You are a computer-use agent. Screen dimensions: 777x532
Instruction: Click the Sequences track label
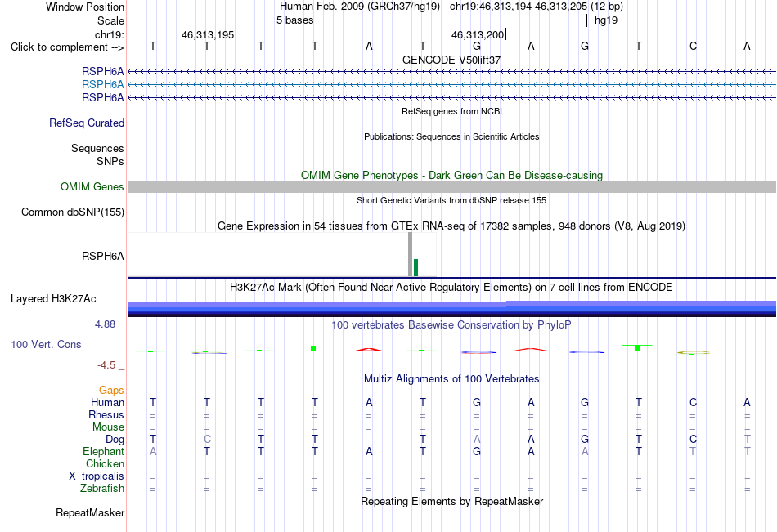97,148
